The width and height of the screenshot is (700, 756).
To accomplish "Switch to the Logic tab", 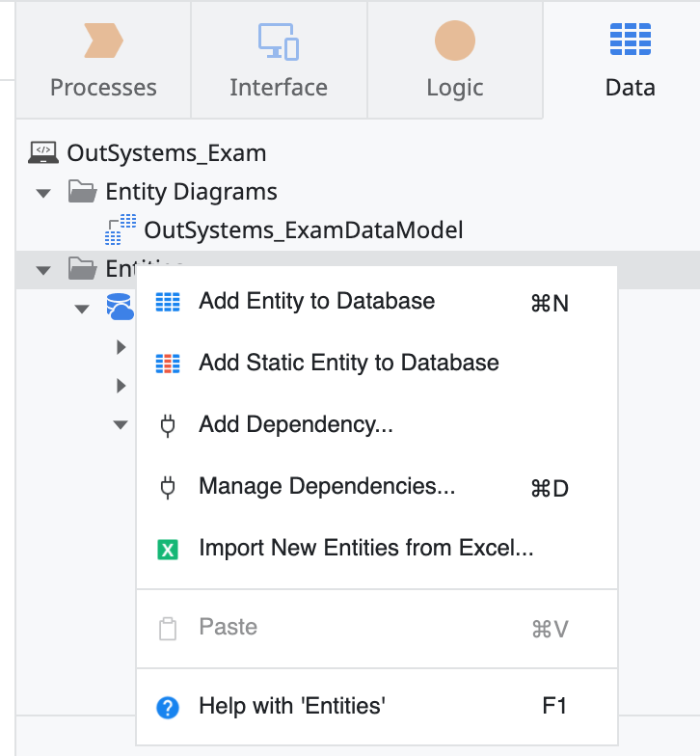I will (x=454, y=87).
